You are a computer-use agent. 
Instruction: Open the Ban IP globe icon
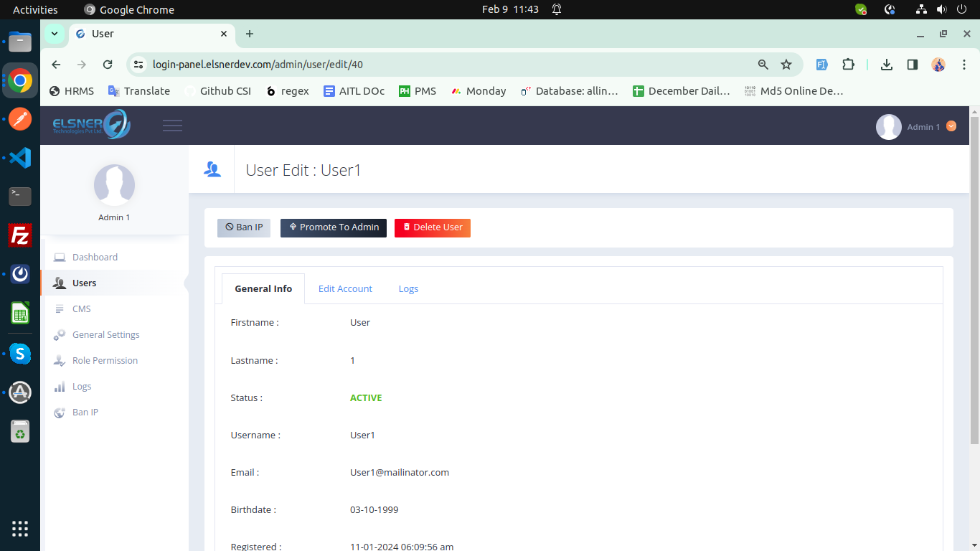coord(59,412)
